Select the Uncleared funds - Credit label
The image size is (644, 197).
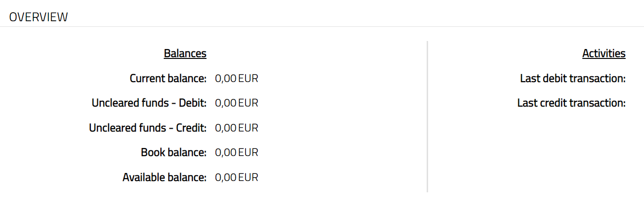(148, 128)
